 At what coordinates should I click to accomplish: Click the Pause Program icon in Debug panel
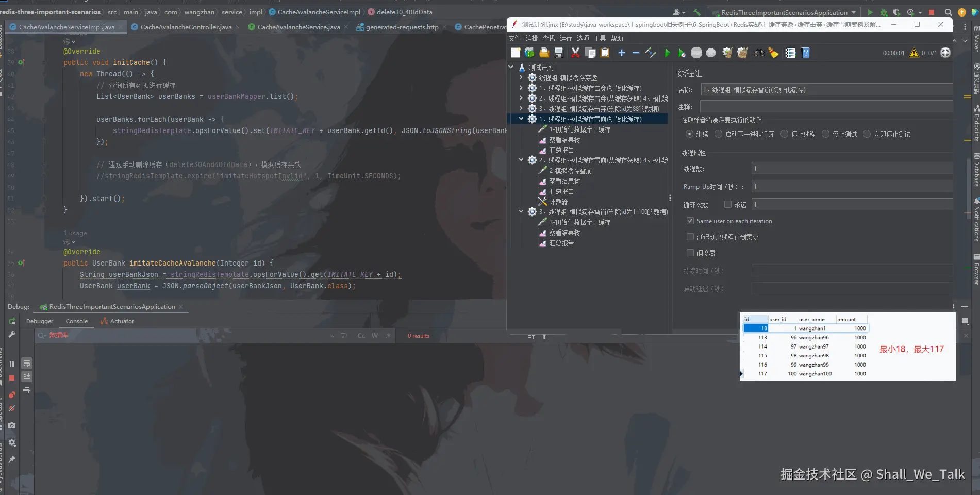(x=12, y=364)
